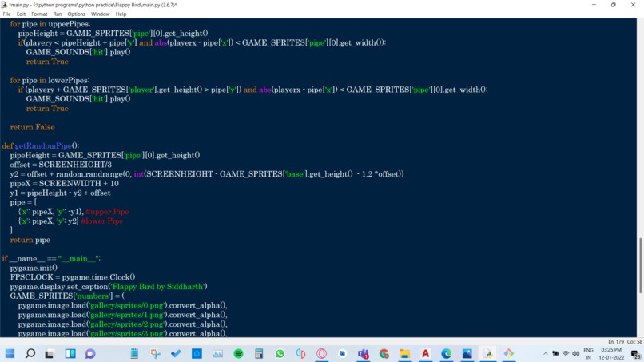Image resolution: width=644 pixels, height=362 pixels.
Task: Open Wi-Fi network tray icon
Action: pyautogui.click(x=566, y=354)
